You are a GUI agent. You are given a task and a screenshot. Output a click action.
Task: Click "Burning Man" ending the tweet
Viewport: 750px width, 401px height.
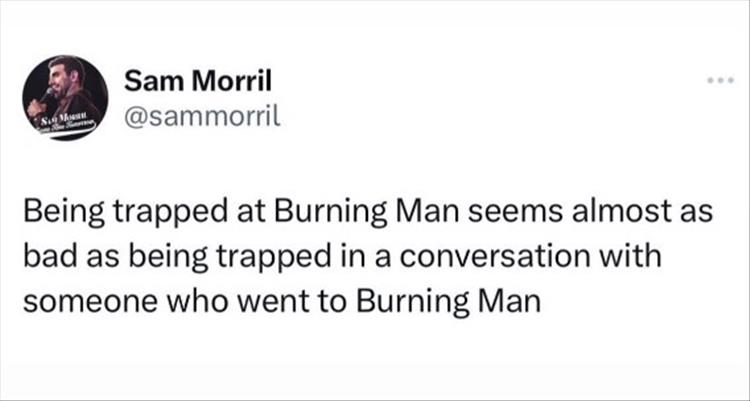[x=449, y=301]
